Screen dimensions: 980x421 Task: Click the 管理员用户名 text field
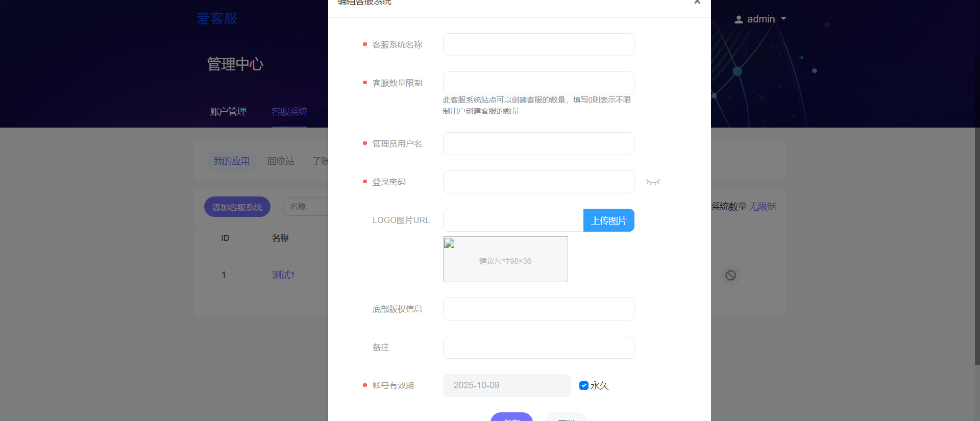pyautogui.click(x=538, y=144)
